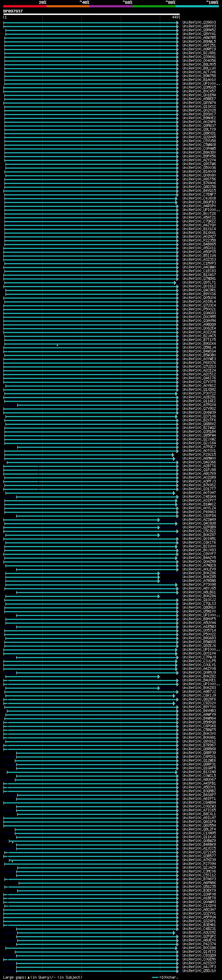Open hit UniRef100_Q9ZEJ6
This screenshot has width=222, height=980.
[x=199, y=646]
